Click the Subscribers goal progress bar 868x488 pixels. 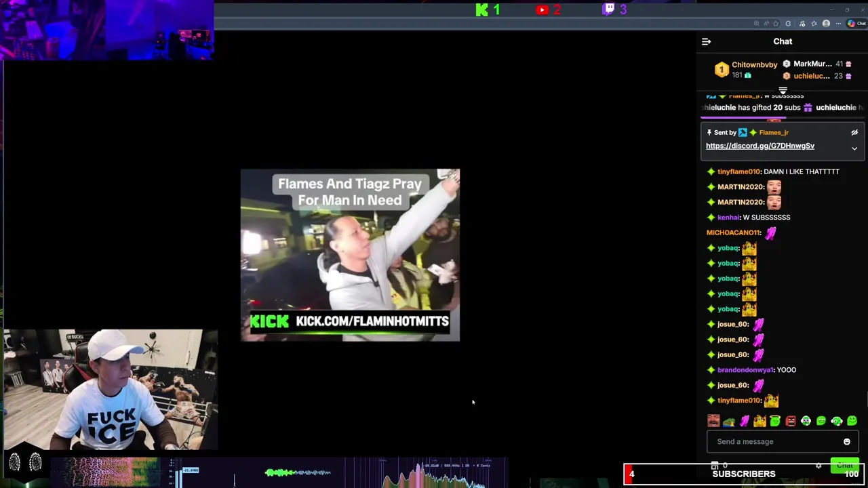pyautogui.click(x=743, y=474)
